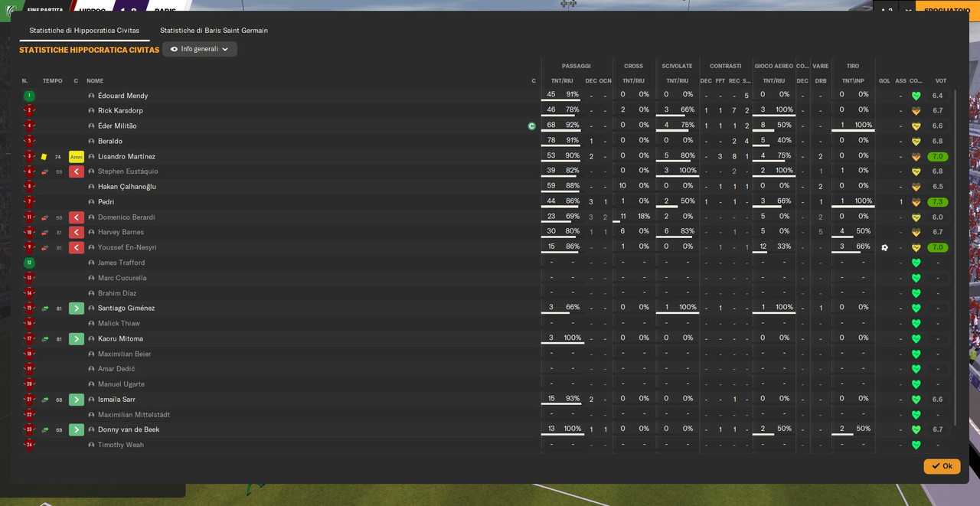
Task: Click the 7.0 rating for Lisandro Martínez
Action: tap(938, 157)
